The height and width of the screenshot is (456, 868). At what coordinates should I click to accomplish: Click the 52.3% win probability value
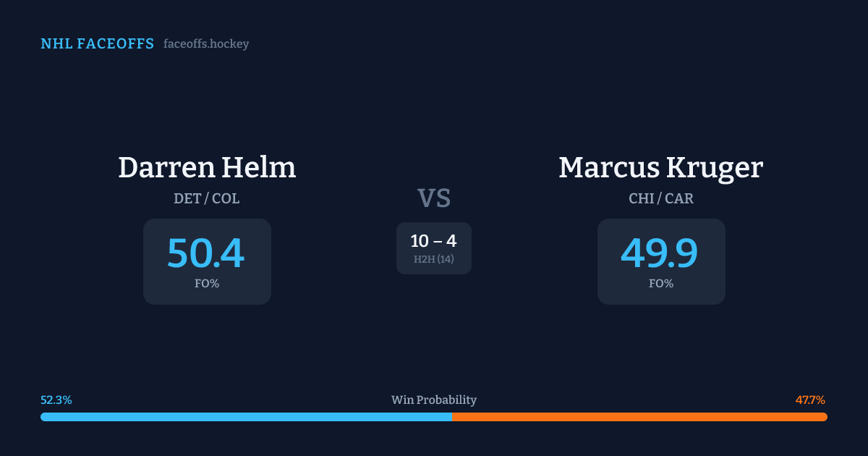point(56,400)
